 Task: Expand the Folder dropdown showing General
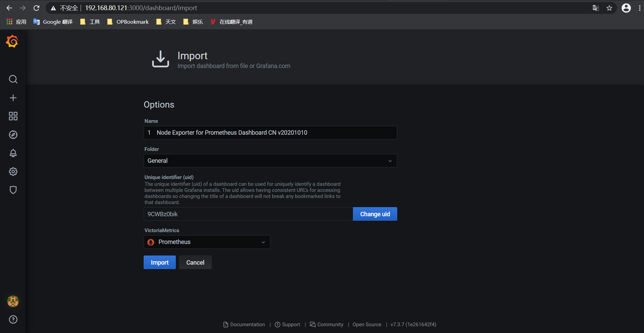[x=270, y=161]
